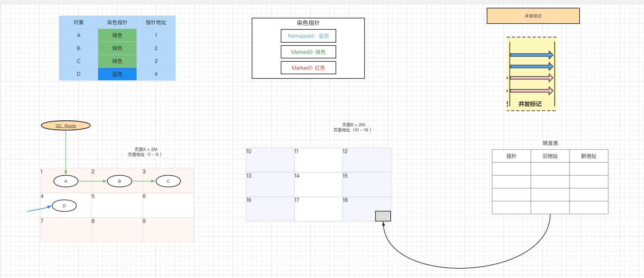Select the yellow 并发标记 arrows image
This screenshot has height=278, width=644.
[531, 74]
